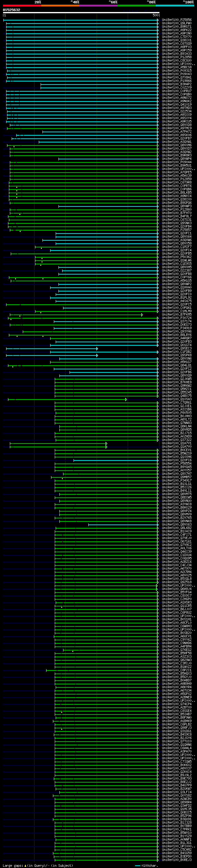Click the alignment bar of UniRef100_Q9SEC3
Viewport: 197px width, 868px height.
(52, 349)
